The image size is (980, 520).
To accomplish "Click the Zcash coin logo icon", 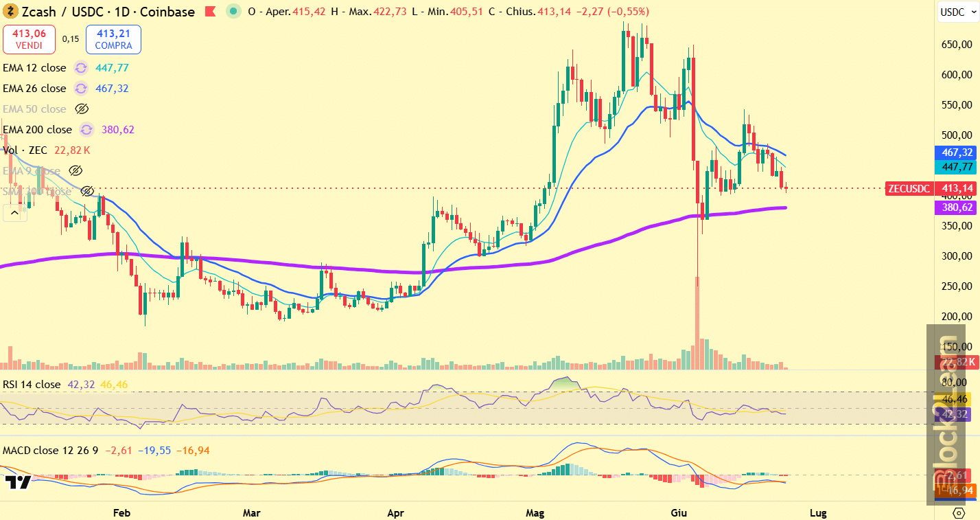I will tap(10, 12).
